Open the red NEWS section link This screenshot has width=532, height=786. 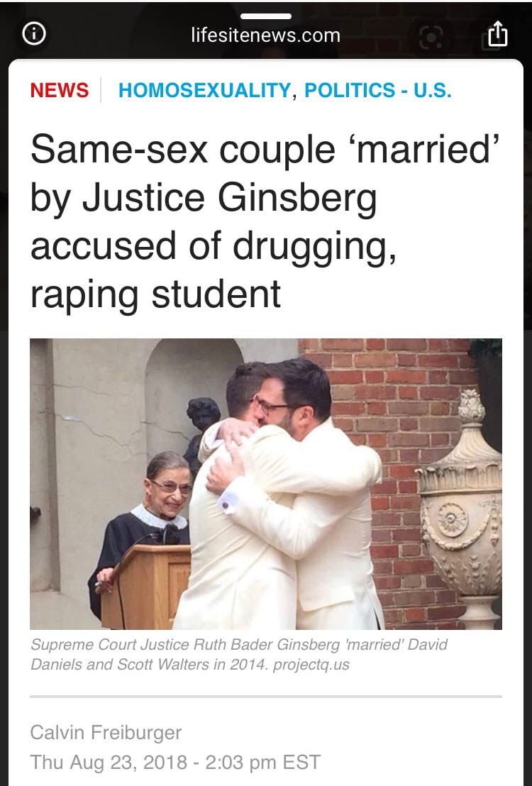click(x=59, y=90)
